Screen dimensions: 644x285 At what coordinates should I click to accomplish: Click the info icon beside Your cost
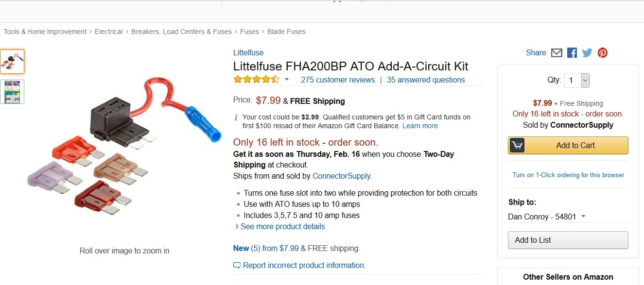pos(236,117)
